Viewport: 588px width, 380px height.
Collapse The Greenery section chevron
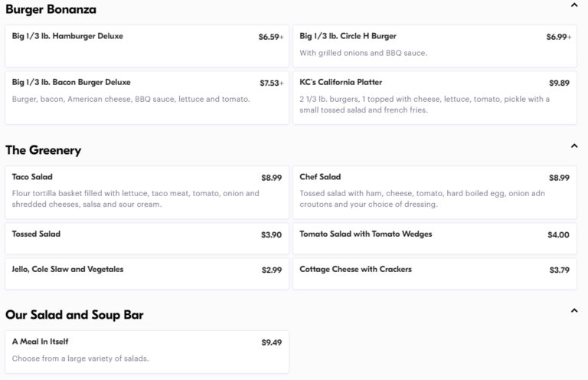click(573, 146)
